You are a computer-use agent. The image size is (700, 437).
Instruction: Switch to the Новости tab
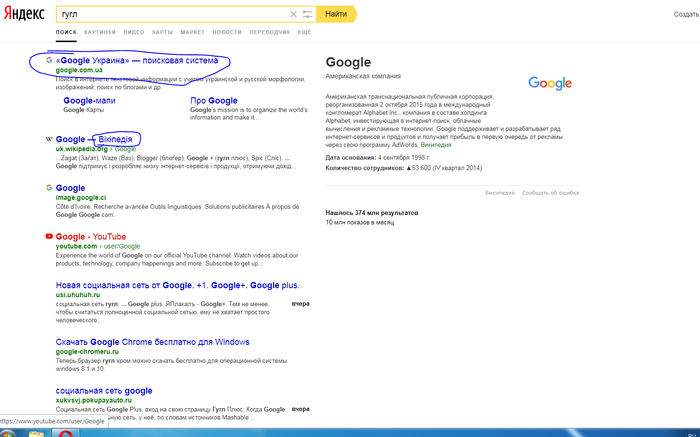coord(227,32)
